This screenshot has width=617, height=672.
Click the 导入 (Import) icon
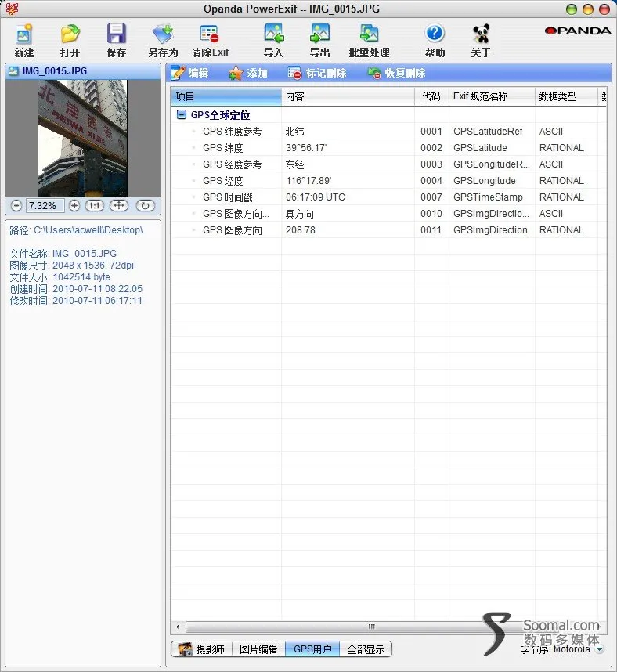click(273, 40)
